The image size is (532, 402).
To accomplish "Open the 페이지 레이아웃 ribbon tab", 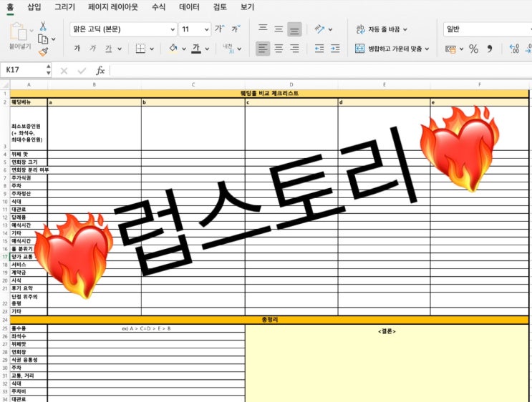I will [x=113, y=7].
